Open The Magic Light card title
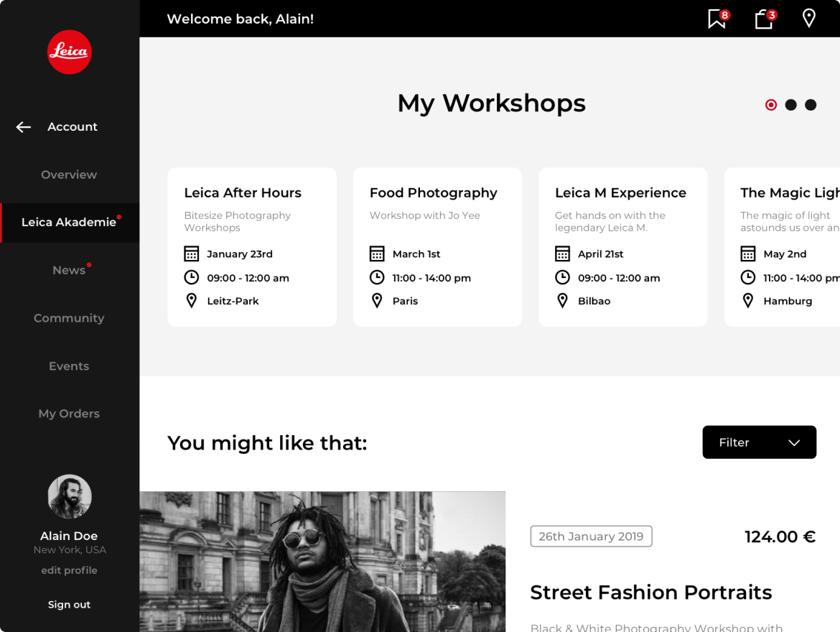Screen dimensions: 840x632 point(790,193)
